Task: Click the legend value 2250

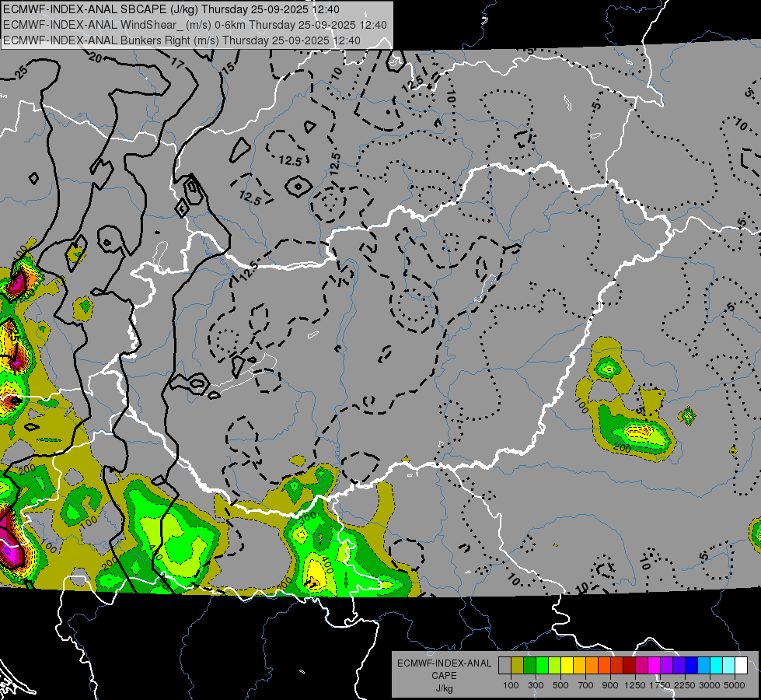Action: click(685, 685)
